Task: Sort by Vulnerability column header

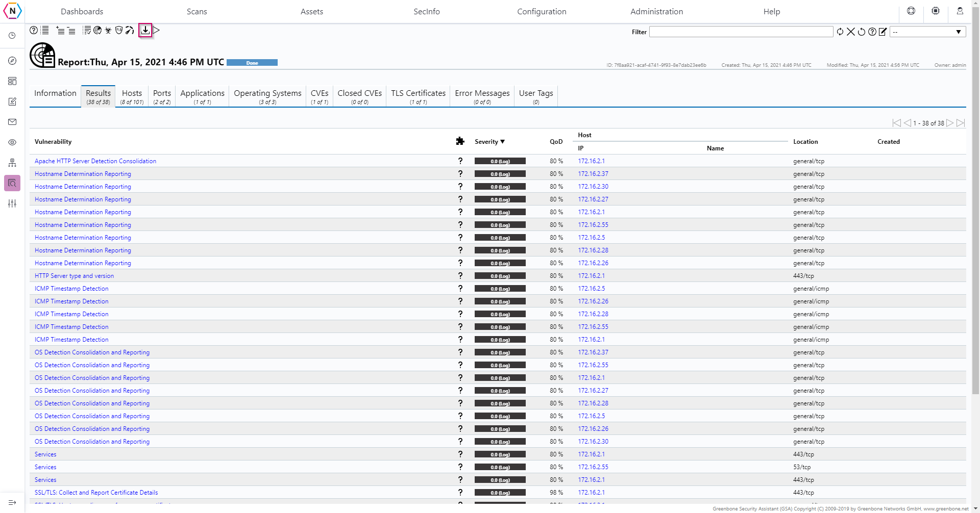Action: tap(53, 142)
